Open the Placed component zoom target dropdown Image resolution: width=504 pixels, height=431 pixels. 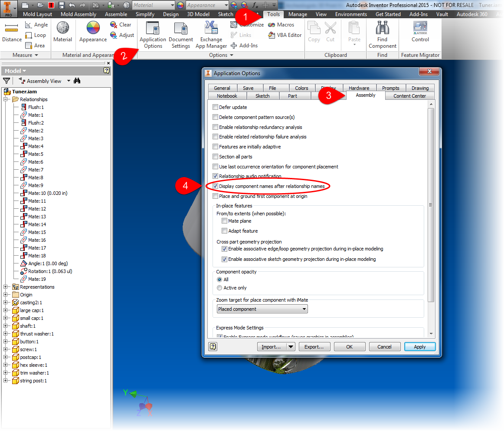click(x=262, y=309)
